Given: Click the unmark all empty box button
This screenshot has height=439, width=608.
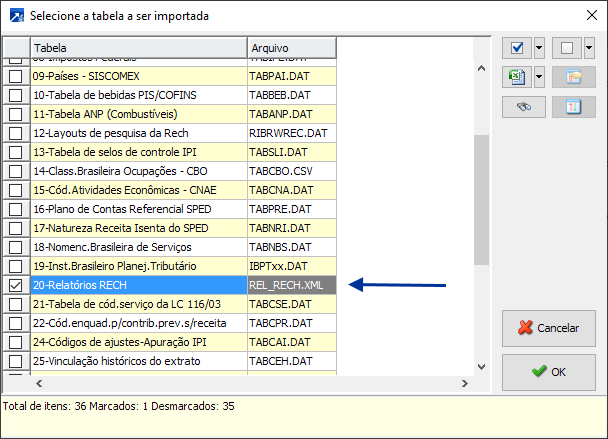Looking at the screenshot, I should (566, 47).
